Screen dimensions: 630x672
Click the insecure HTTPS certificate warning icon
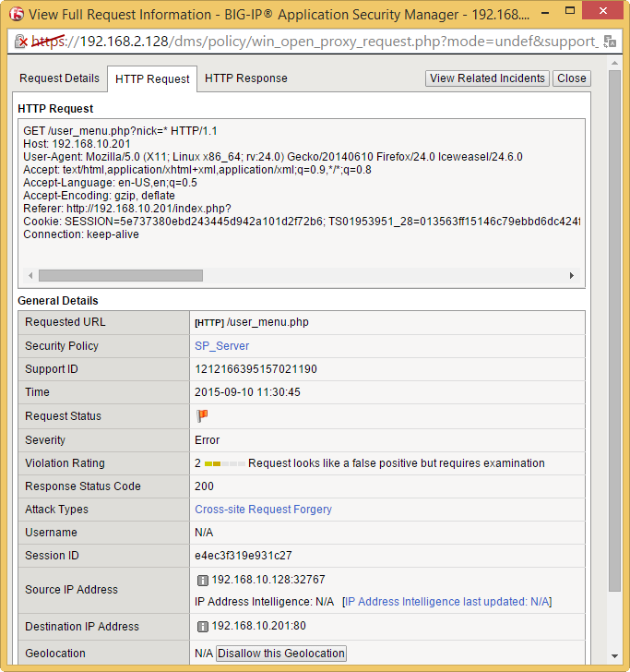click(x=20, y=42)
